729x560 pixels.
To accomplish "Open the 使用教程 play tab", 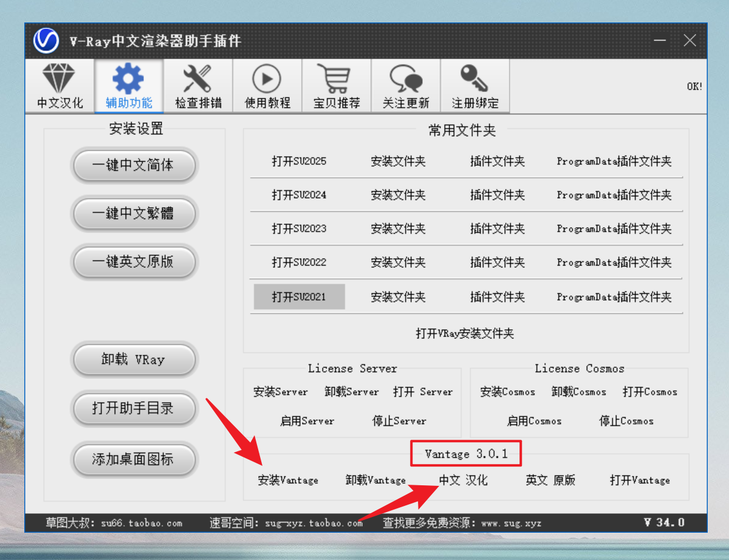I will 267,86.
